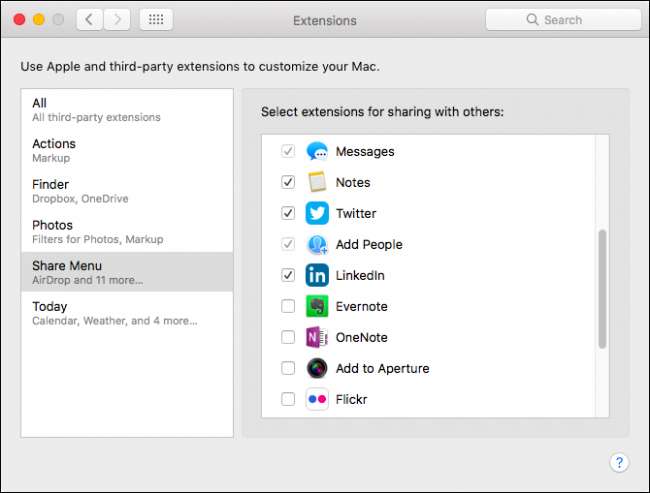Enable the Evernote checkbox
The height and width of the screenshot is (493, 650).
(288, 307)
